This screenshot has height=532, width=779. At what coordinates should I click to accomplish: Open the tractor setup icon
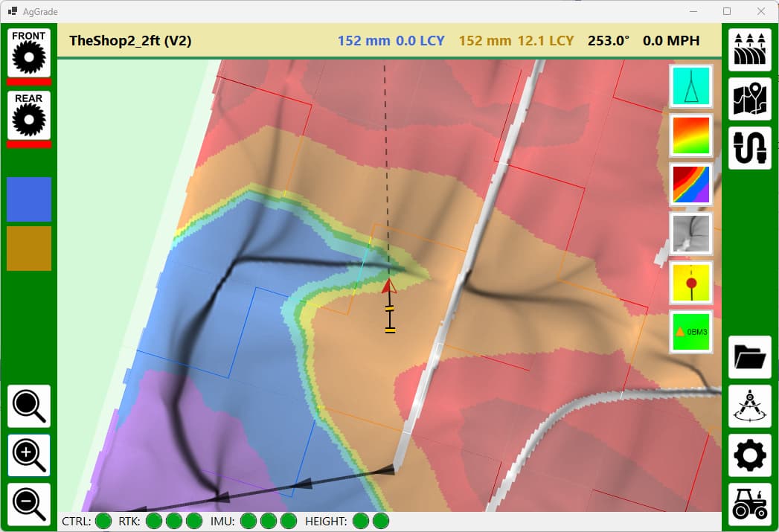click(749, 504)
